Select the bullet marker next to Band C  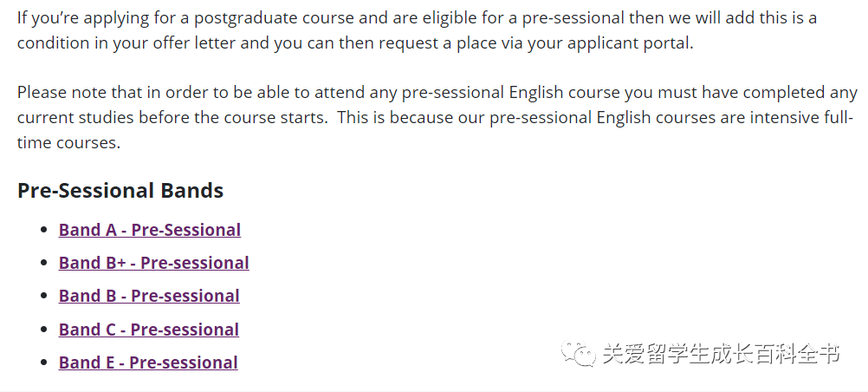(44, 330)
